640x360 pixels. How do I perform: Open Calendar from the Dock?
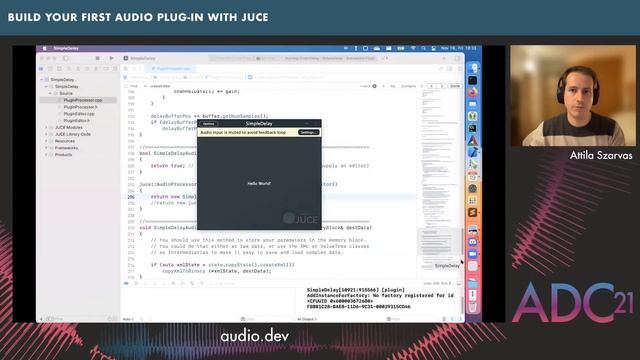coord(473,176)
